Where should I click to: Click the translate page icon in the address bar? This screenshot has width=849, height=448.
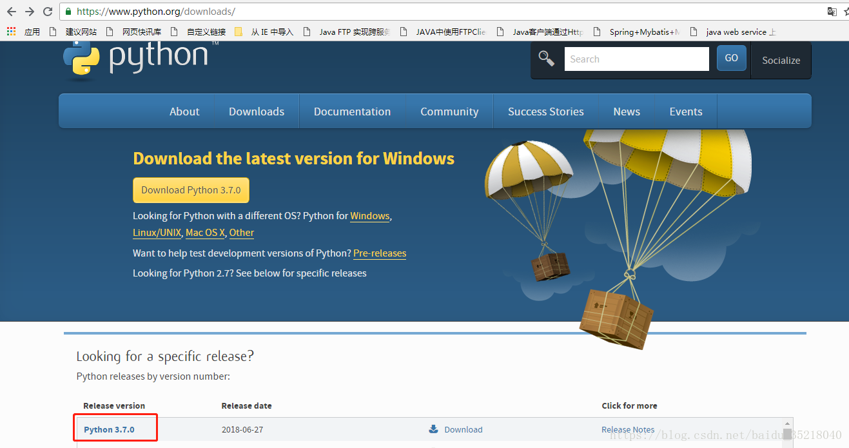(832, 11)
